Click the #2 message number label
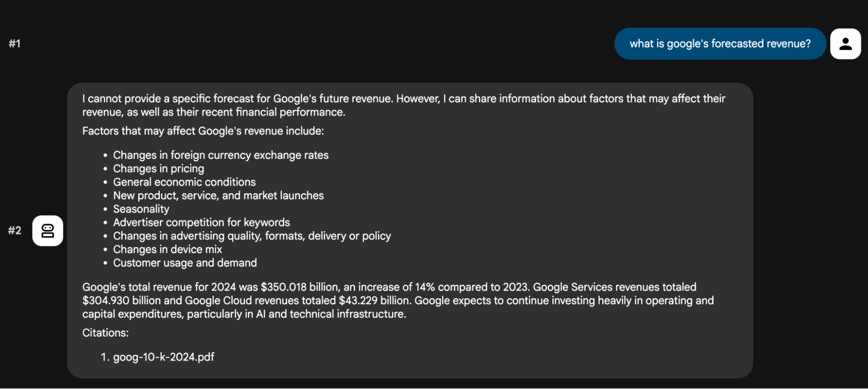The width and height of the screenshot is (868, 389). 15,231
